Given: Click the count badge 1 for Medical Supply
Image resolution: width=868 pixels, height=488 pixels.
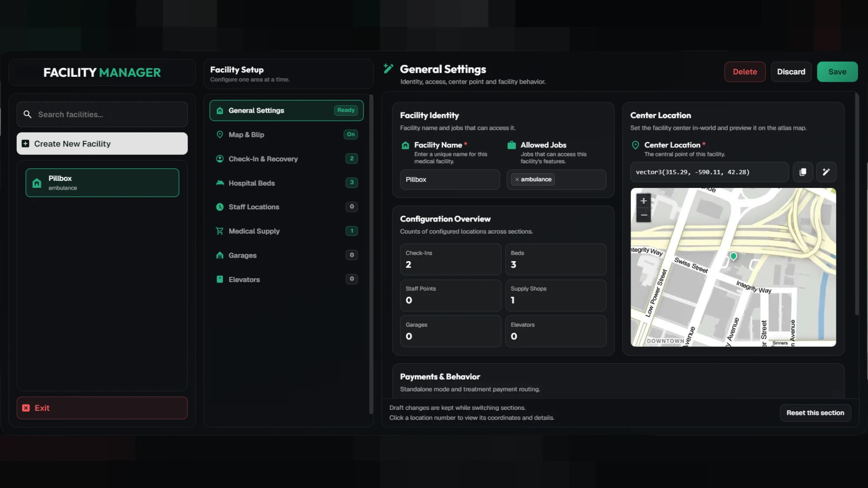Looking at the screenshot, I should pyautogui.click(x=352, y=231).
